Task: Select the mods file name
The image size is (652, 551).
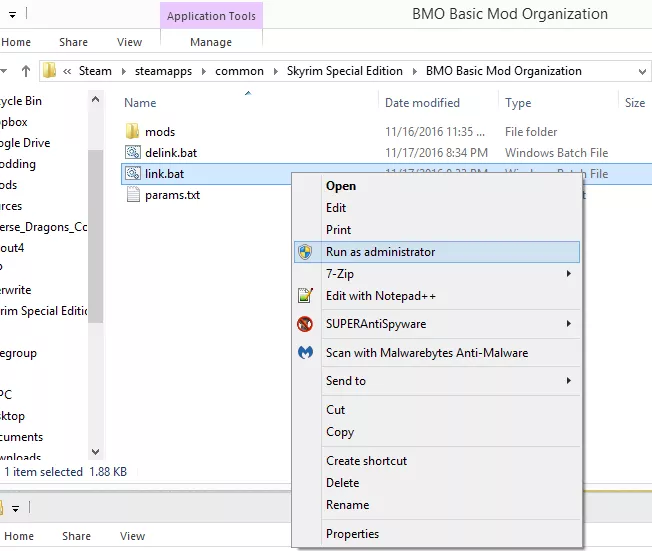Action: pyautogui.click(x=160, y=132)
